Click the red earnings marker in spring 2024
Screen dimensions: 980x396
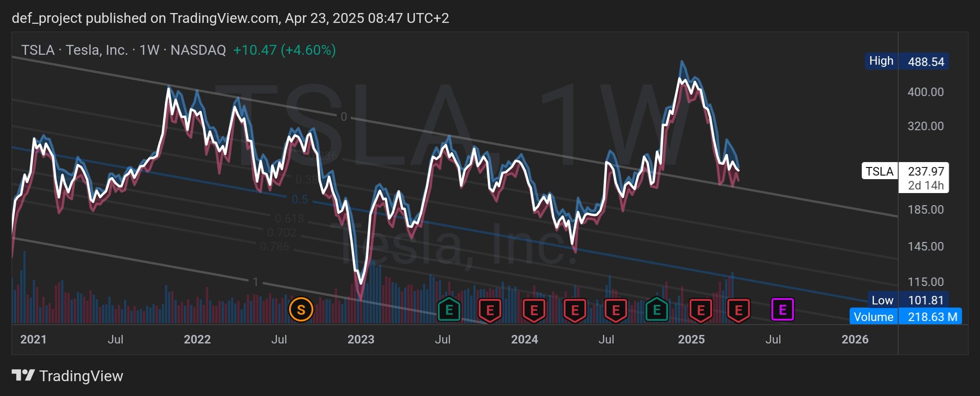coord(575,310)
